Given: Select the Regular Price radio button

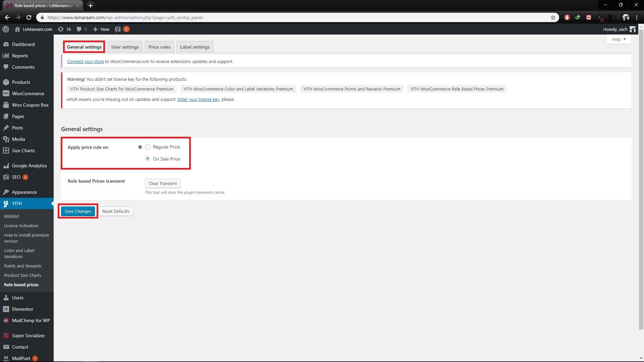Looking at the screenshot, I should point(148,147).
